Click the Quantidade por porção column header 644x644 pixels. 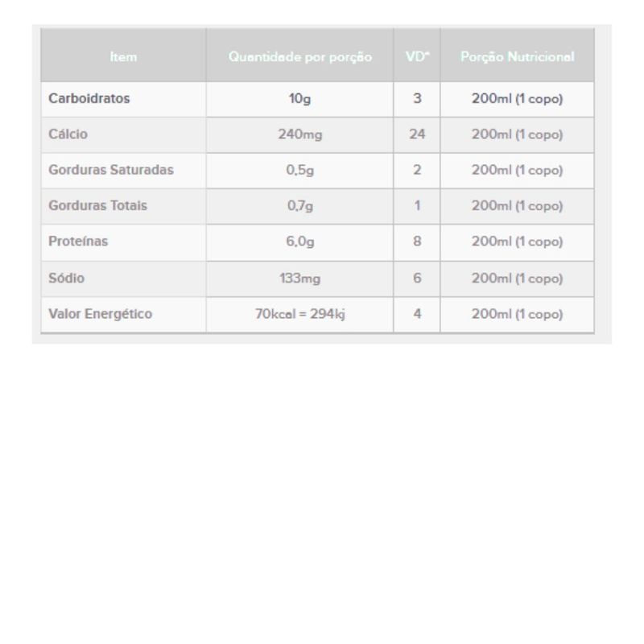tap(299, 57)
